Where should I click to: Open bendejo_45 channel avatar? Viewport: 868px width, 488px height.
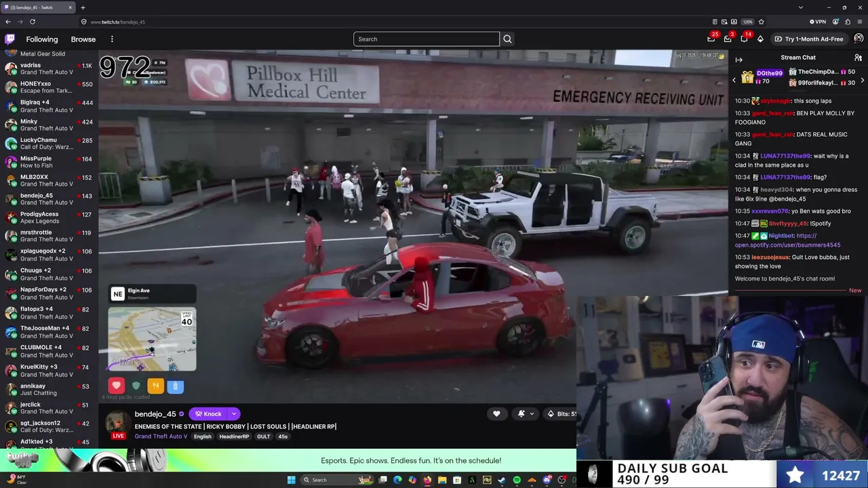click(x=118, y=422)
